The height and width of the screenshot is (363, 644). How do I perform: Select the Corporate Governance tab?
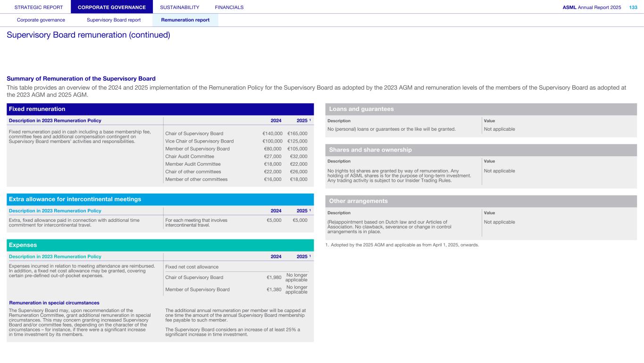(x=111, y=7)
